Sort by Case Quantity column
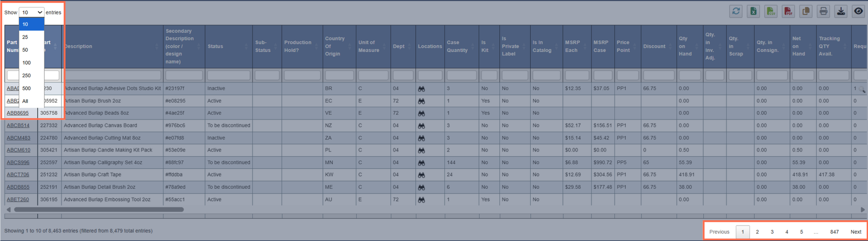This screenshot has height=241, width=868. [x=462, y=46]
